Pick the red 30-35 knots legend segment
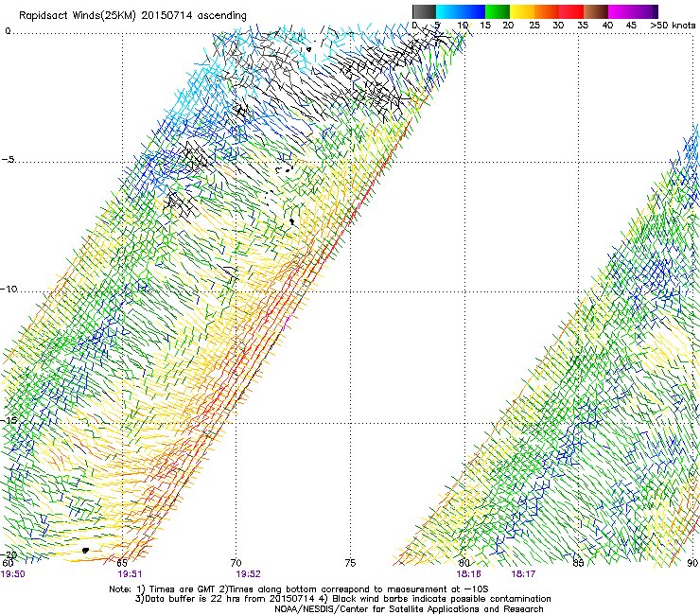This screenshot has width=700, height=615. click(571, 11)
